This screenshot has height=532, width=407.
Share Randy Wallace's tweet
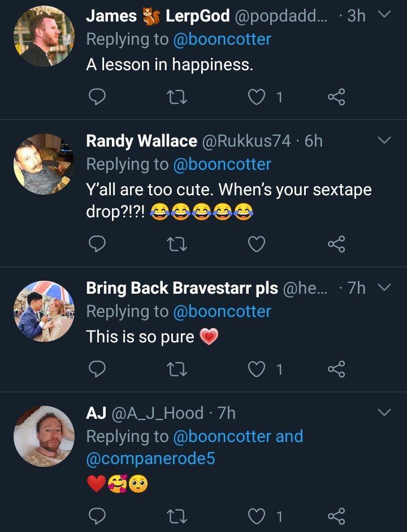pyautogui.click(x=336, y=244)
